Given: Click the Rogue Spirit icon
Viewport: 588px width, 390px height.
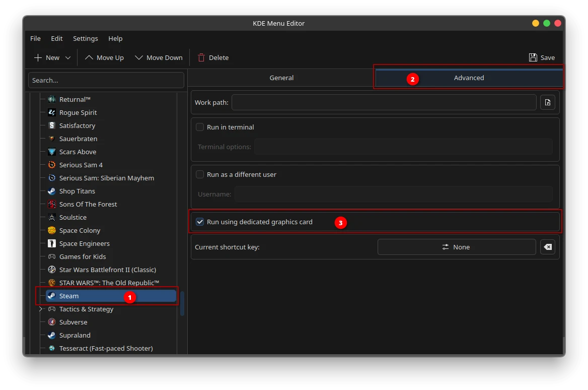Looking at the screenshot, I should click(52, 112).
